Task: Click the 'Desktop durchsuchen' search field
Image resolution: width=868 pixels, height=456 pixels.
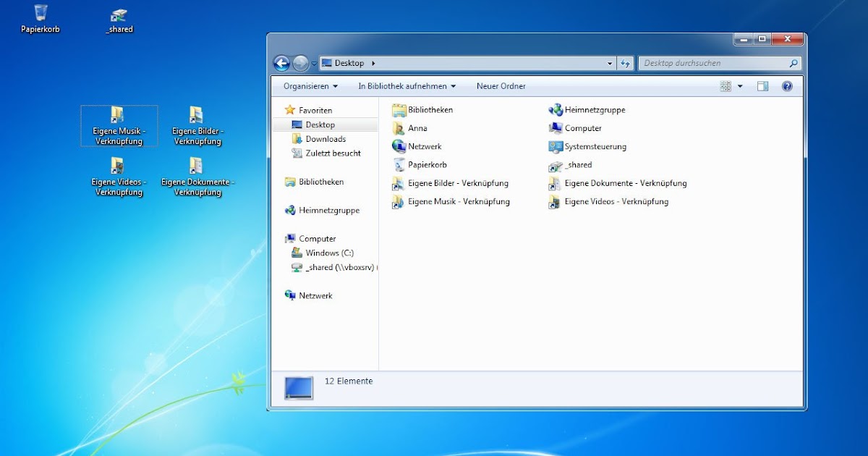Action: point(712,63)
